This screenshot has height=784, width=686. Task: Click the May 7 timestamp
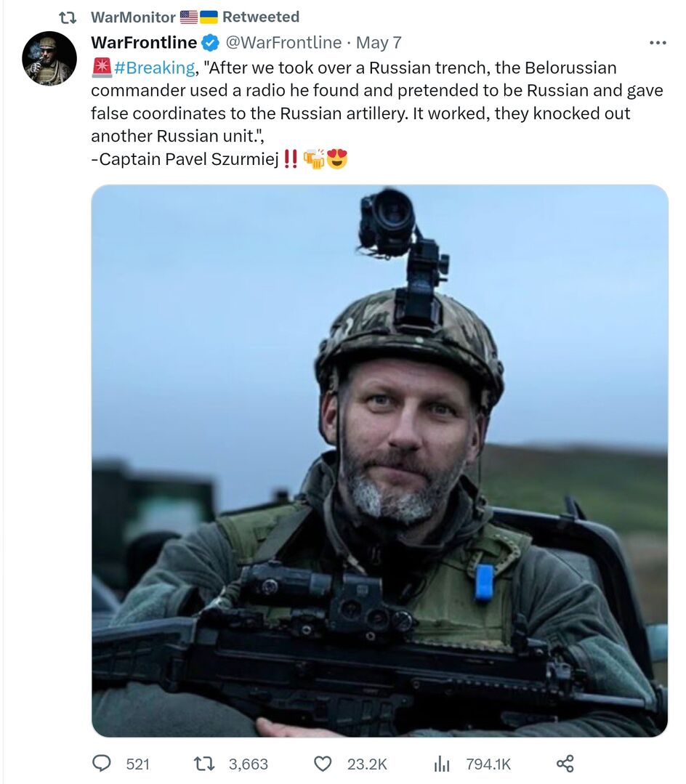(x=379, y=43)
